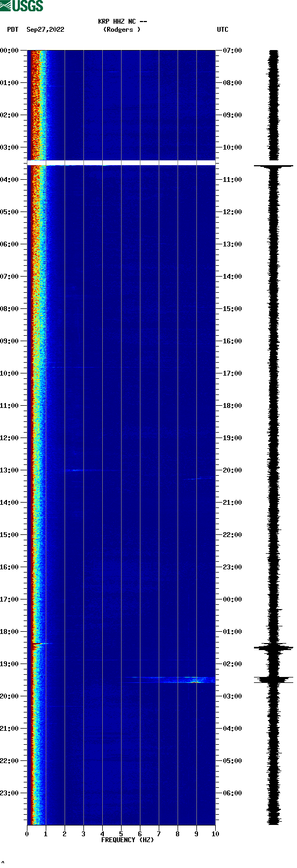Click the 18:00 PDT time label
Viewport: 297px width, 868px height.
click(x=9, y=632)
